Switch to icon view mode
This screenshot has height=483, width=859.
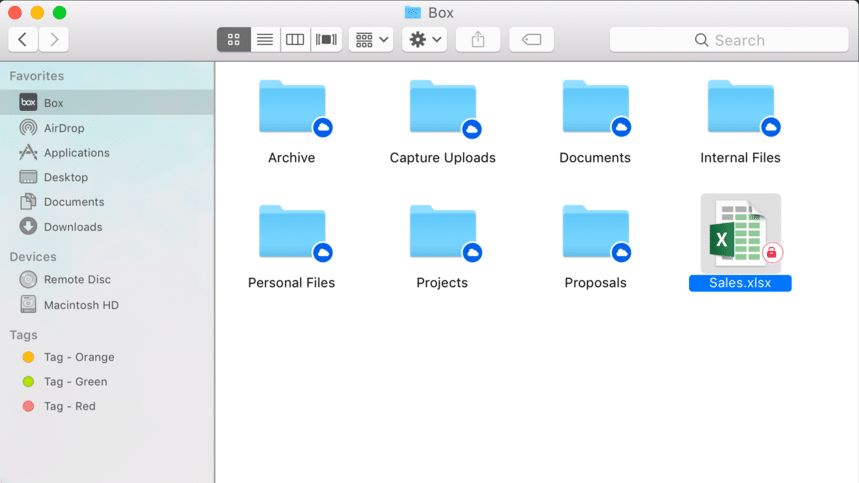click(234, 39)
